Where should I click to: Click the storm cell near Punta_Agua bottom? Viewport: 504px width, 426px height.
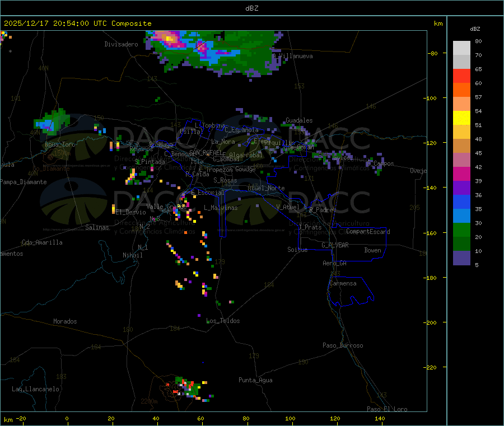pyautogui.click(x=187, y=388)
